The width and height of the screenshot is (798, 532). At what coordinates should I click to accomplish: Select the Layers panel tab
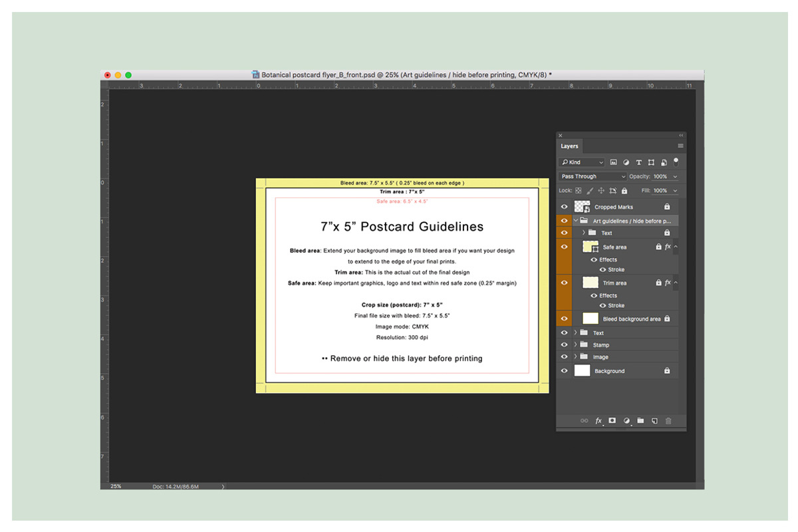click(569, 146)
